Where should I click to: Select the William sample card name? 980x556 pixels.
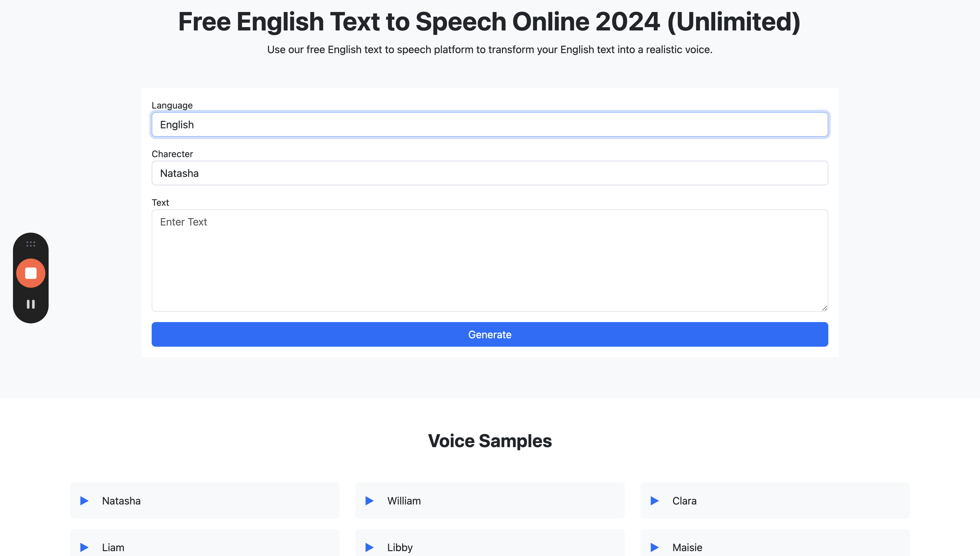point(404,501)
